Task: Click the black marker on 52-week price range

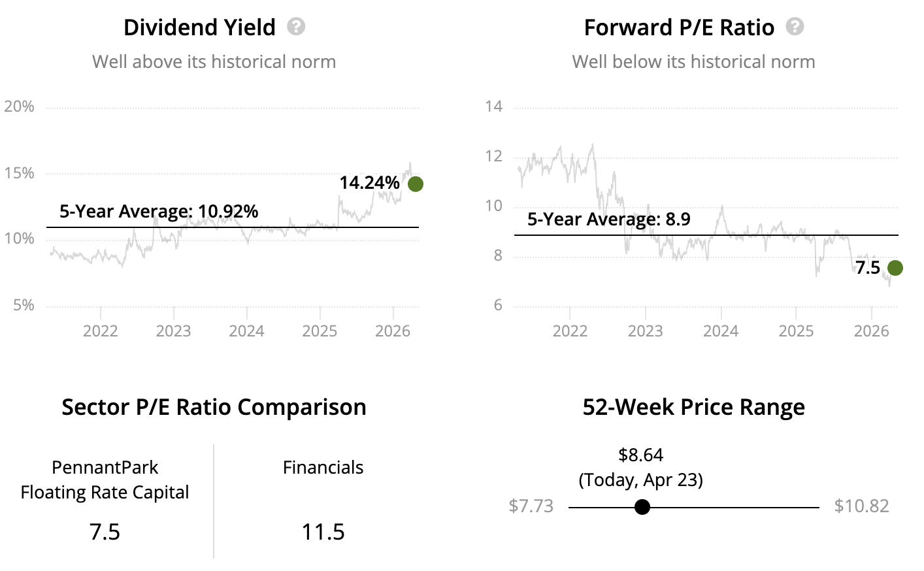Action: [642, 507]
